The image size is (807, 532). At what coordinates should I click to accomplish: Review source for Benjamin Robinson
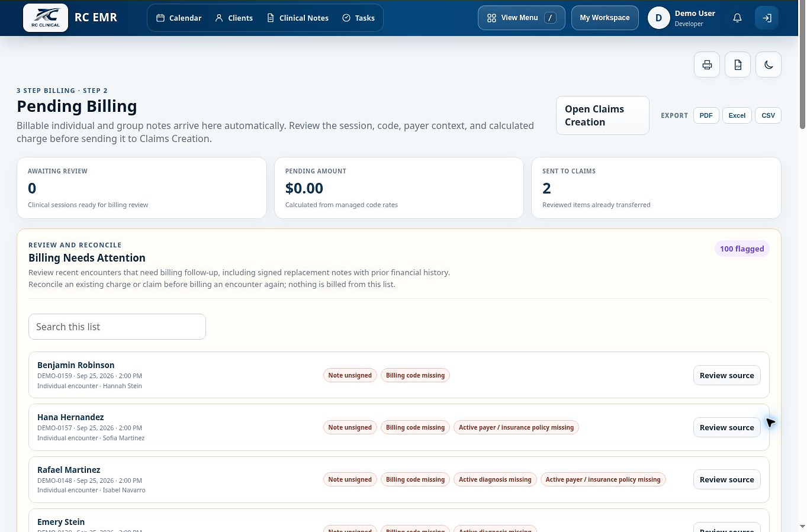pyautogui.click(x=726, y=375)
